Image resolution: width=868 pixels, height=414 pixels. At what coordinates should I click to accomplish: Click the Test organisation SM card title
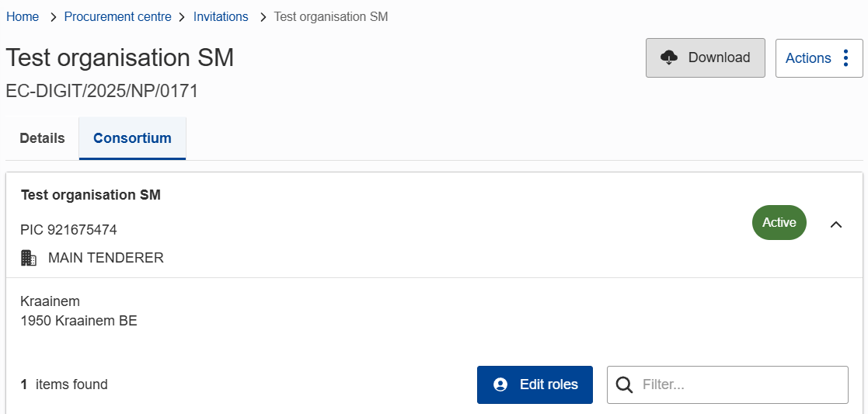click(91, 195)
